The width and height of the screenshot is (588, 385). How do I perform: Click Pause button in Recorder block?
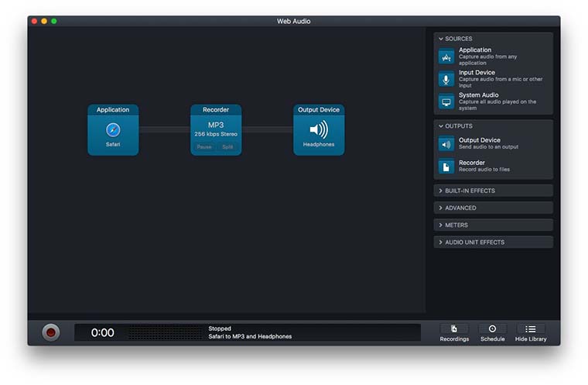204,147
